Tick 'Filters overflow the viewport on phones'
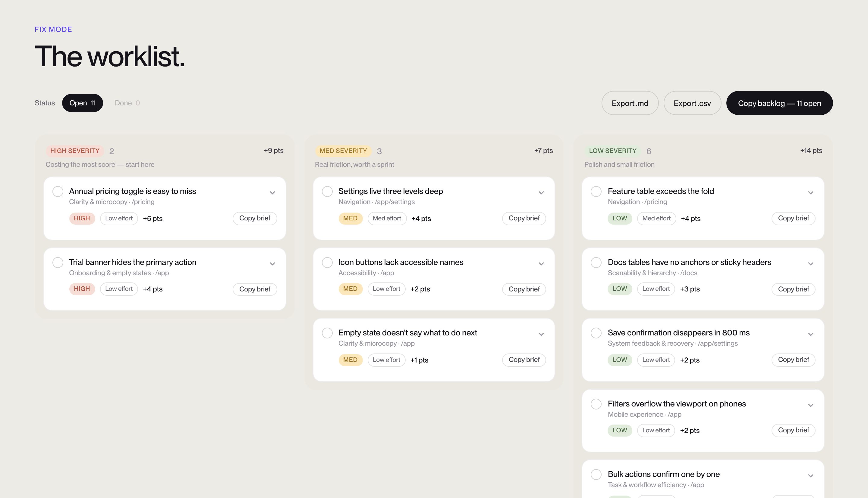Screen dimensions: 868x498 click(x=596, y=404)
